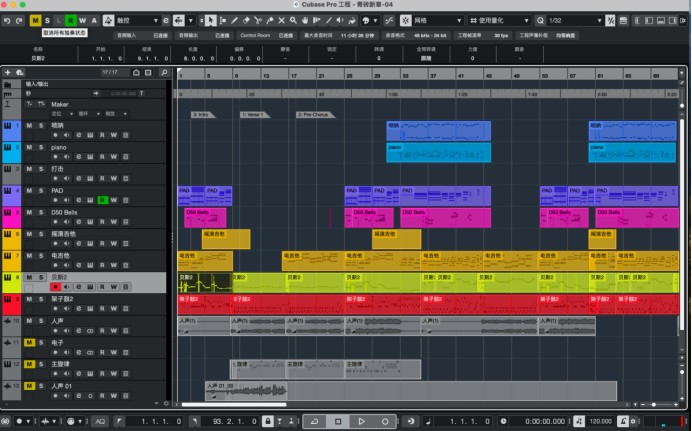This screenshot has width=692, height=431.
Task: Select the Eraser tool in toolbar
Action: click(246, 20)
